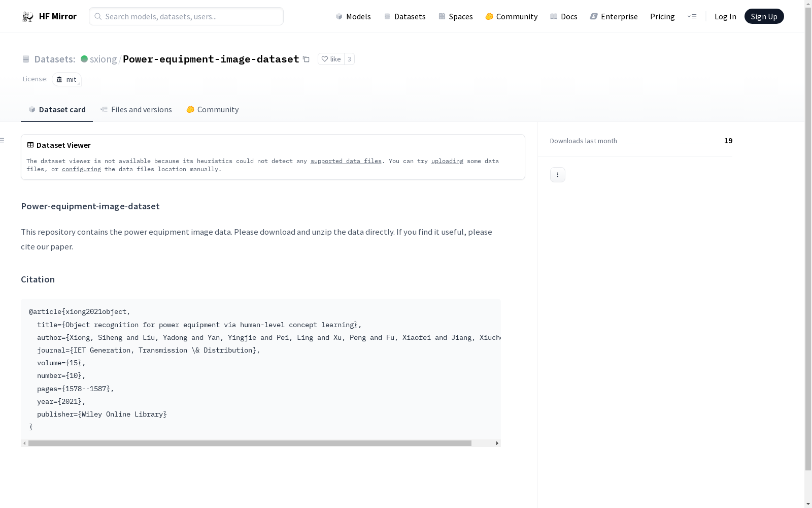Go to the Pricing page
Image resolution: width=812 pixels, height=508 pixels.
(662, 16)
